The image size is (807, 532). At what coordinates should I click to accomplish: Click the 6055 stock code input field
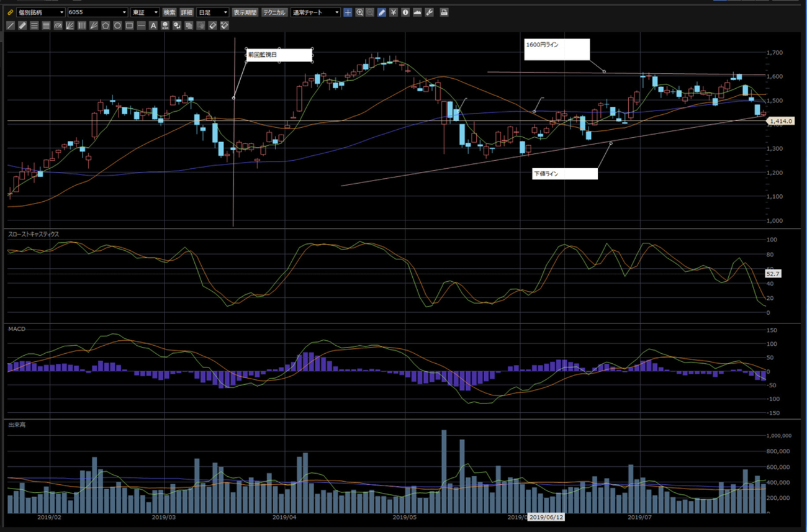(97, 12)
